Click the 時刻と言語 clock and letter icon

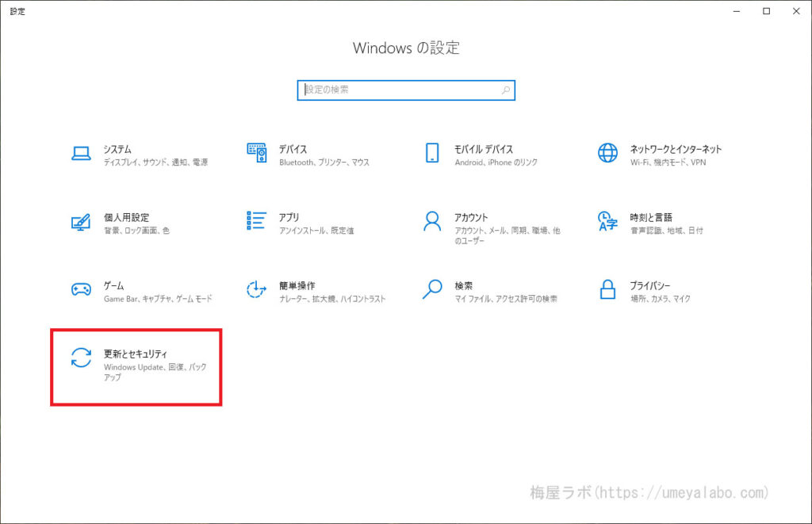click(607, 221)
